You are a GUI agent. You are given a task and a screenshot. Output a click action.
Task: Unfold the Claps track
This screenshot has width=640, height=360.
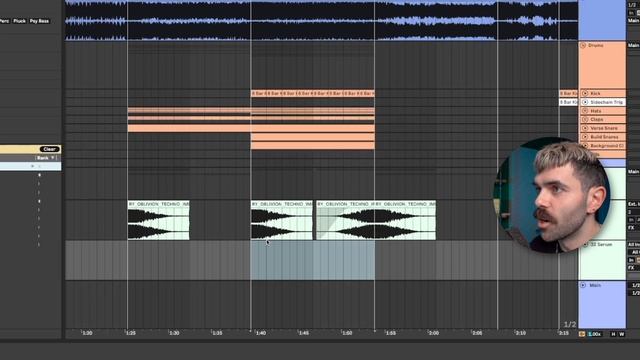coord(585,119)
